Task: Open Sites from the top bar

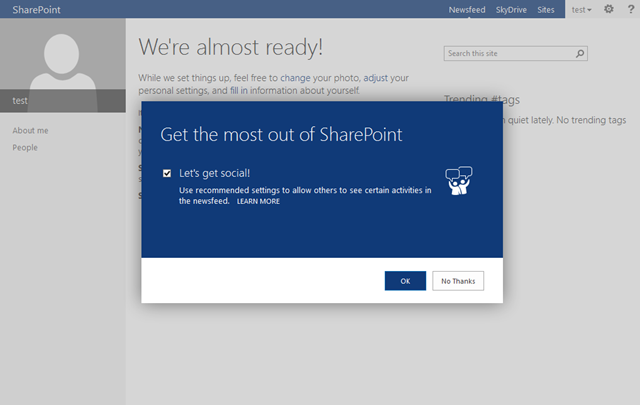Action: click(546, 9)
